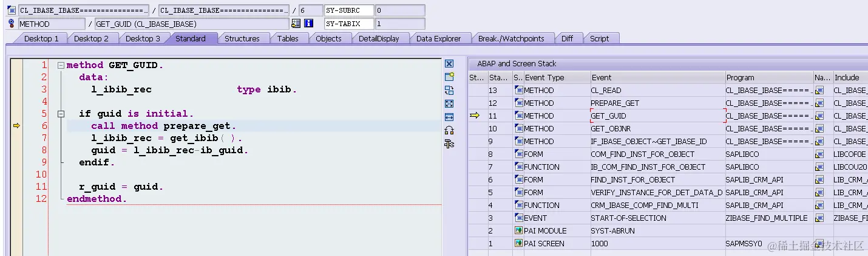Click the SY-TABIX value field
Viewport: 868px width, 256px height.
[x=400, y=24]
